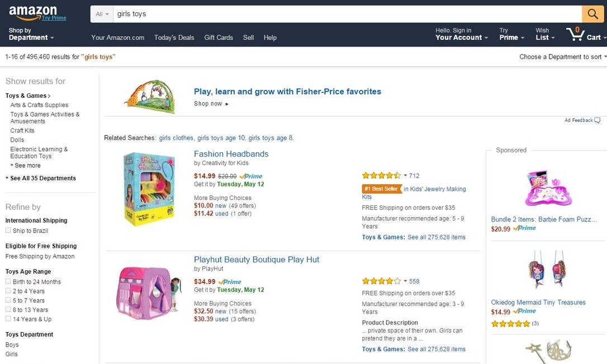The height and width of the screenshot is (364, 607).
Task: Tick the 8 to 13 Years checkbox
Action: tap(8, 310)
